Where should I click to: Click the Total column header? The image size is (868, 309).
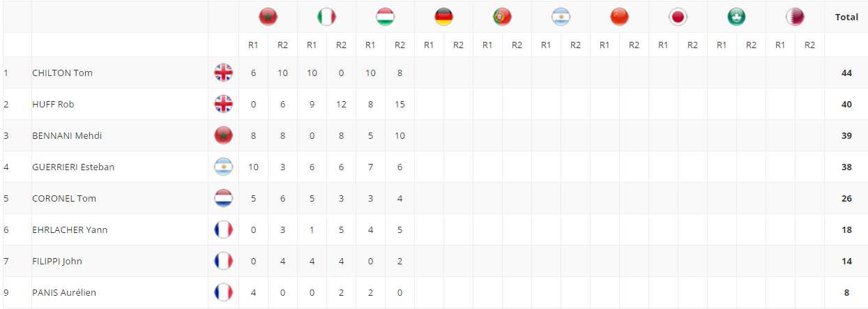pyautogui.click(x=846, y=17)
